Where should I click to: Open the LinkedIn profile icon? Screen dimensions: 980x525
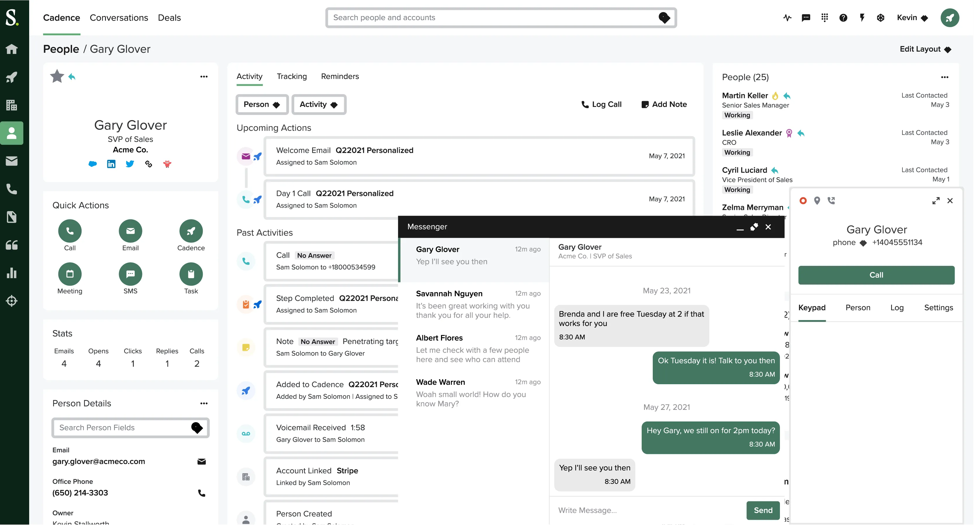(111, 164)
